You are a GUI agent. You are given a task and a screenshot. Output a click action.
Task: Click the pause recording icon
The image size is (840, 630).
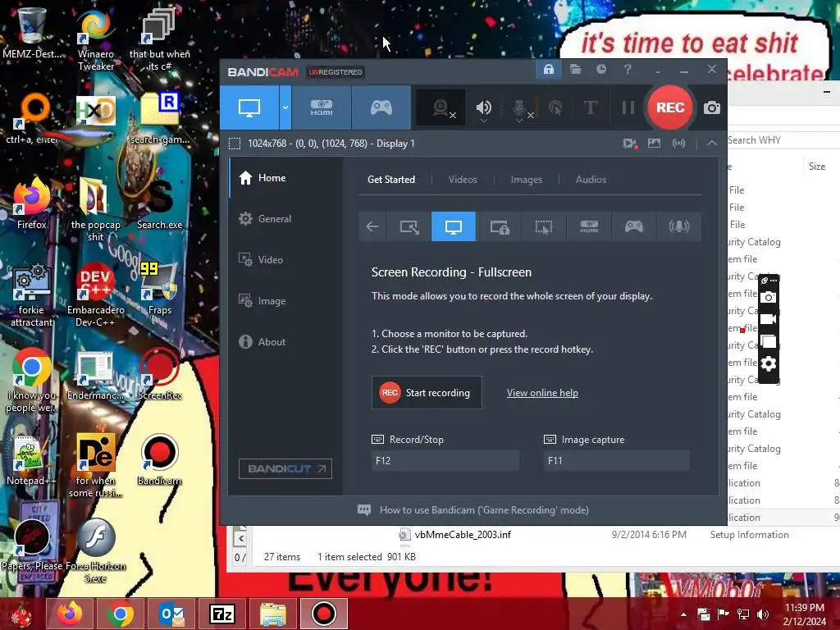coord(628,107)
